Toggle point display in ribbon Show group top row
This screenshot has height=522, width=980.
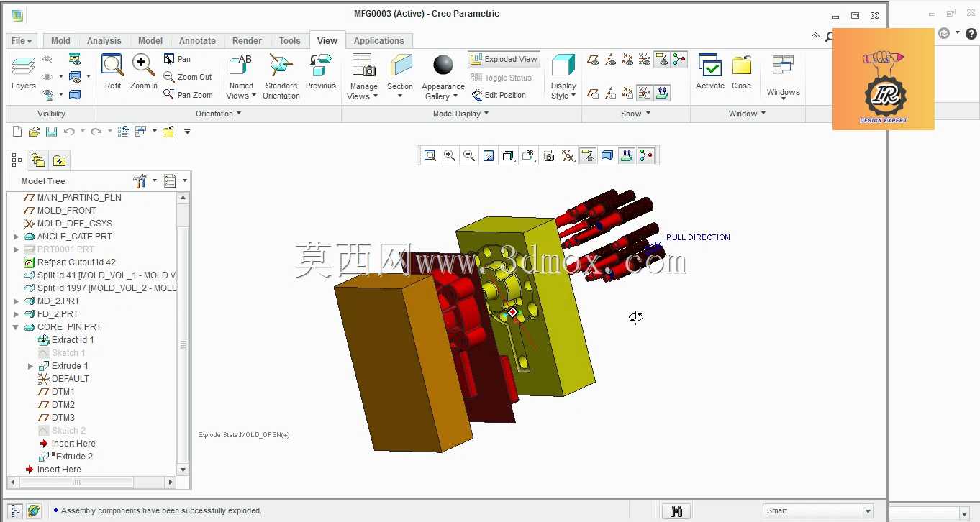(627, 59)
